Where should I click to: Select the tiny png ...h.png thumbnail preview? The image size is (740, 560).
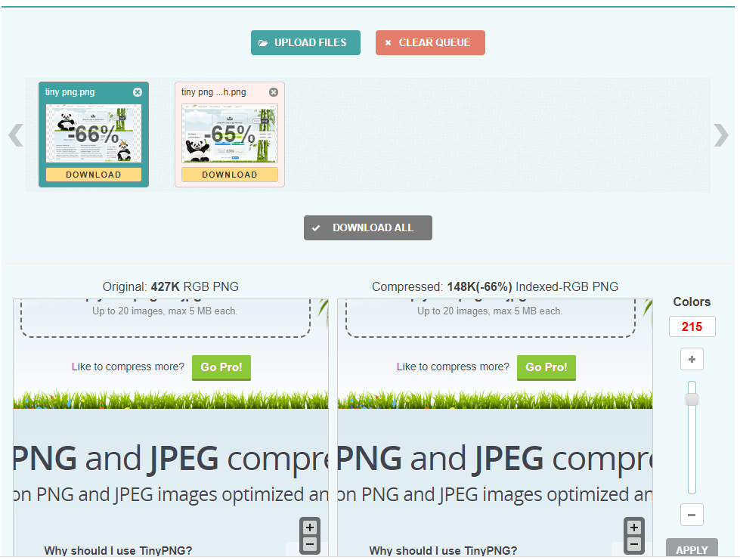tap(230, 134)
